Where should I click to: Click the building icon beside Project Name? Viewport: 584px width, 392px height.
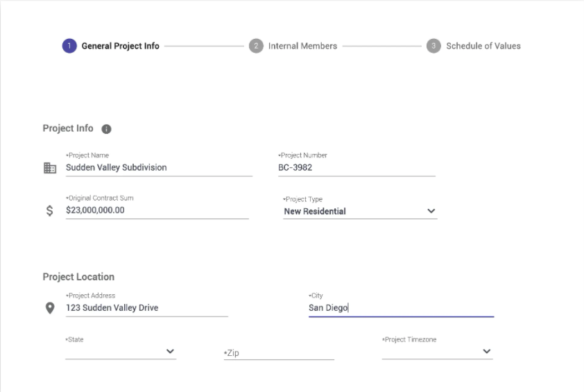pos(50,168)
